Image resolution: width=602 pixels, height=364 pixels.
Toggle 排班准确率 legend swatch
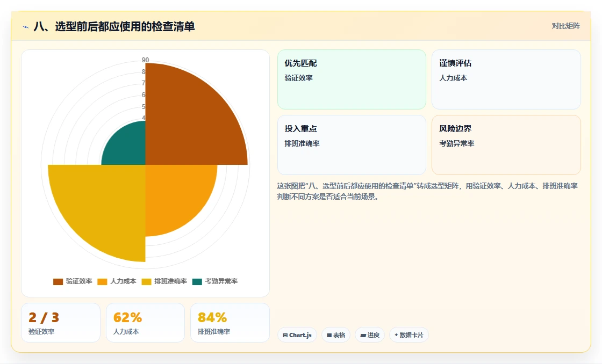pyautogui.click(x=146, y=281)
